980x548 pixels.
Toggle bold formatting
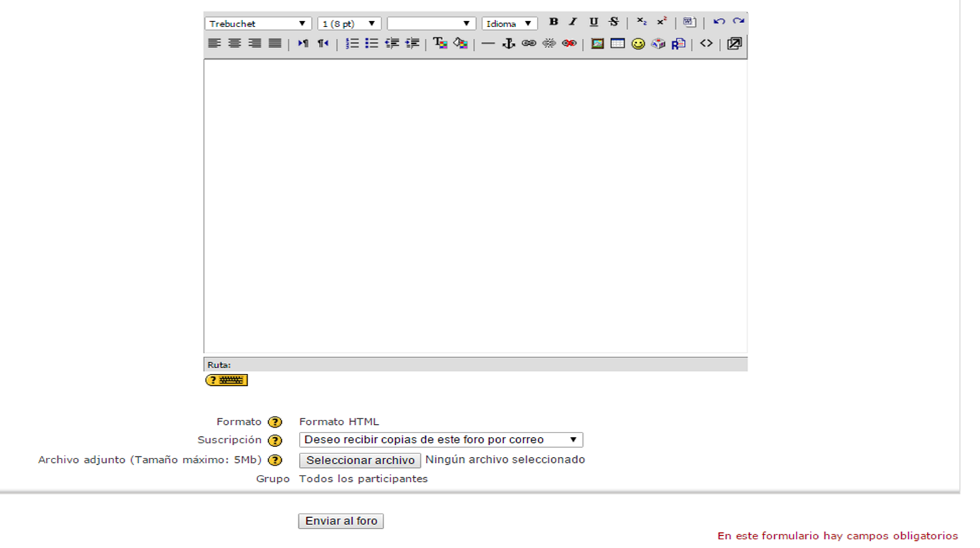pyautogui.click(x=553, y=22)
